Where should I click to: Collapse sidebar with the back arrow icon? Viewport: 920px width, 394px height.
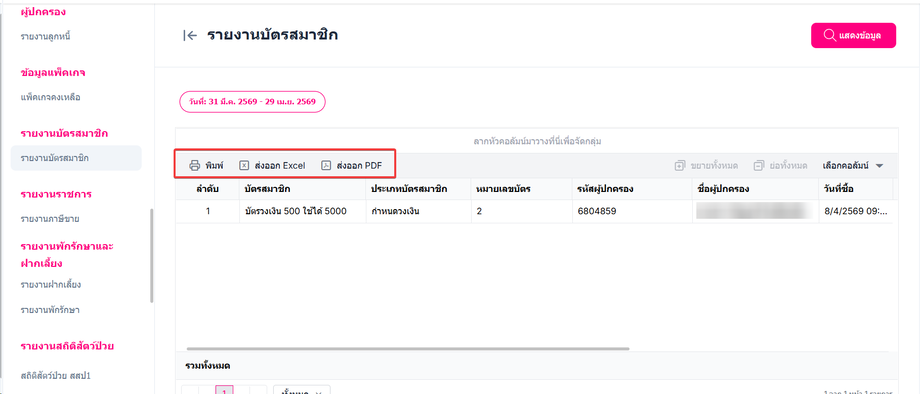pos(190,36)
